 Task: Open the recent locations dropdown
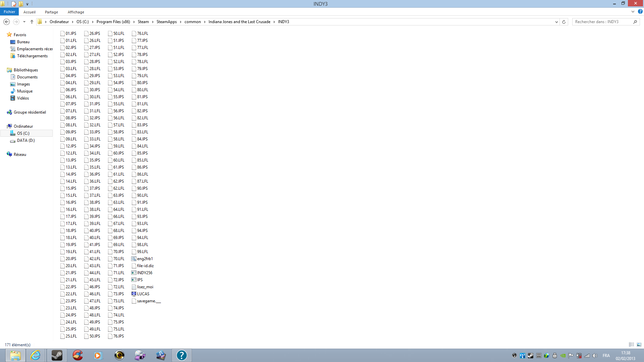[x=24, y=22]
